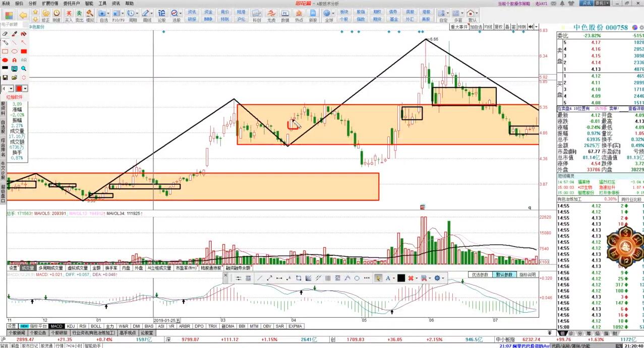Open the 个股新闻 bottom tab

17,333
